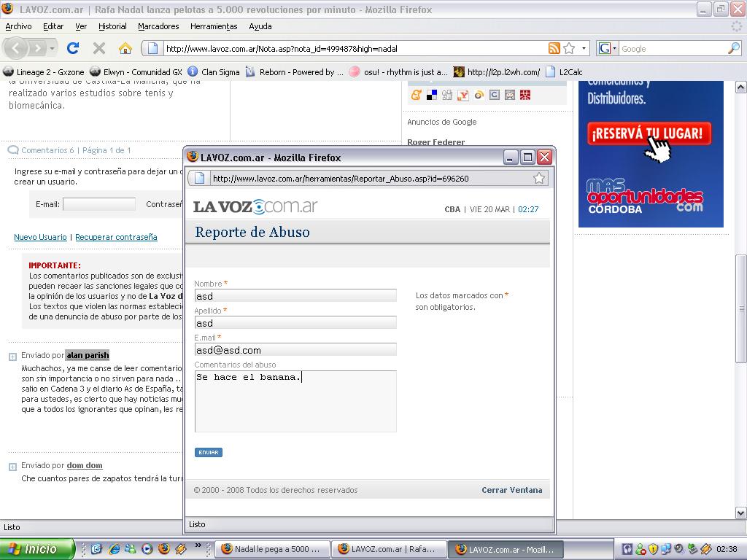
Task: Share article via the dark red icon
Action: point(525,95)
